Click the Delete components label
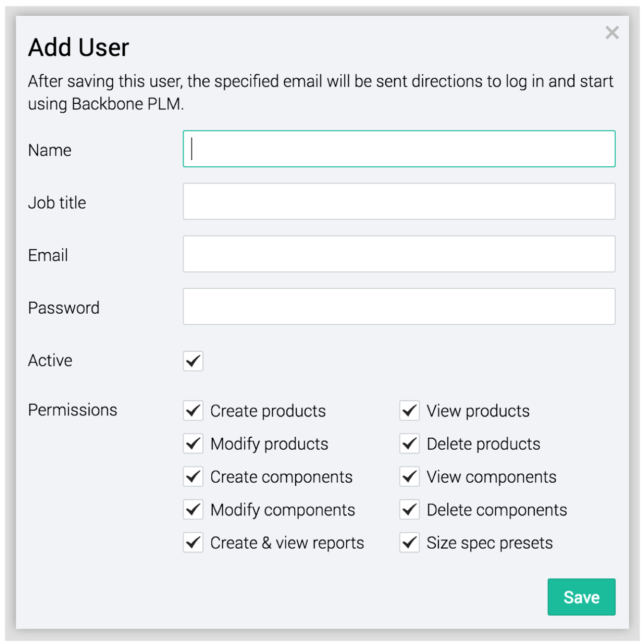 point(497,510)
